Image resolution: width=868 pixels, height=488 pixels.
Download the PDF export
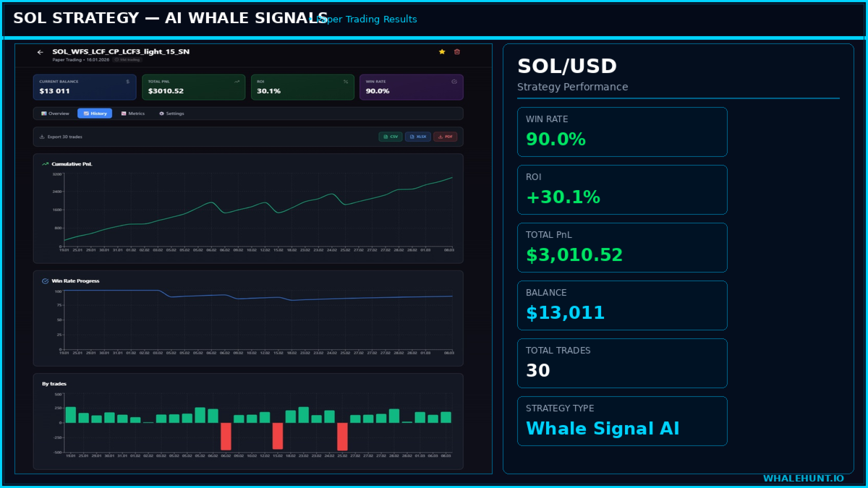446,137
